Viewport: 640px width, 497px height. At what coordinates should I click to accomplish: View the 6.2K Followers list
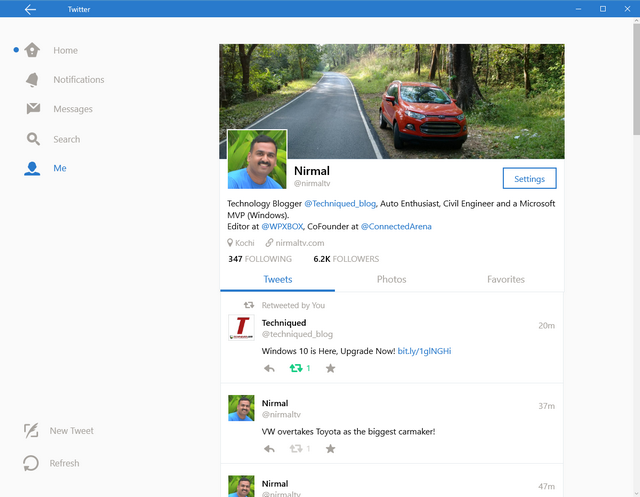(x=346, y=259)
